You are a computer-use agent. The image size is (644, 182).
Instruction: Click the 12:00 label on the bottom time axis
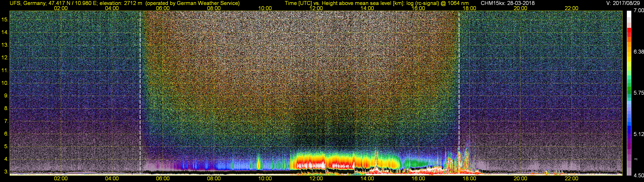[x=316, y=179]
